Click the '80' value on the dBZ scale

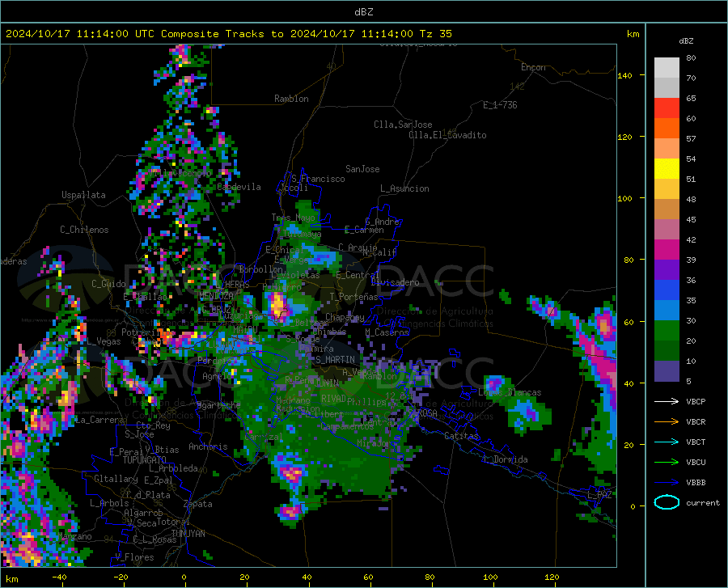pyautogui.click(x=691, y=58)
